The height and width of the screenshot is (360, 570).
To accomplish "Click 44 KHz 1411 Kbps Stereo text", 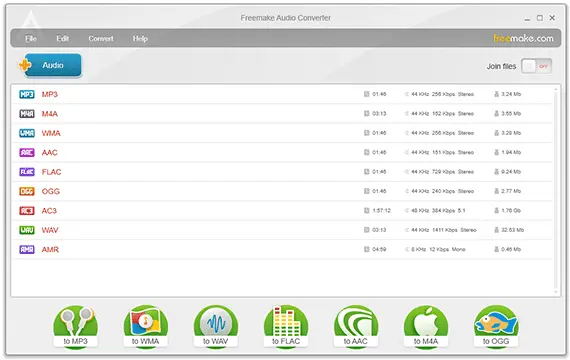I will 443,230.
